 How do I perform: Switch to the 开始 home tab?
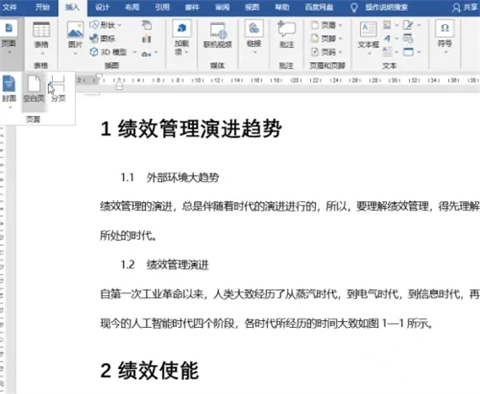point(42,7)
